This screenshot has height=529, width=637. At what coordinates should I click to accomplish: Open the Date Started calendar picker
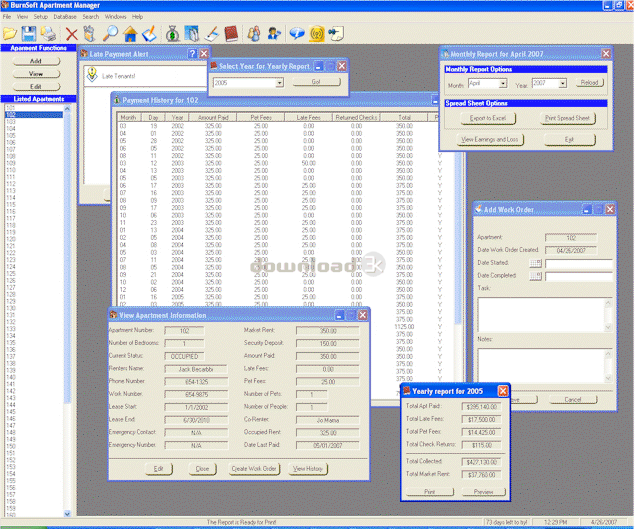pos(535,263)
